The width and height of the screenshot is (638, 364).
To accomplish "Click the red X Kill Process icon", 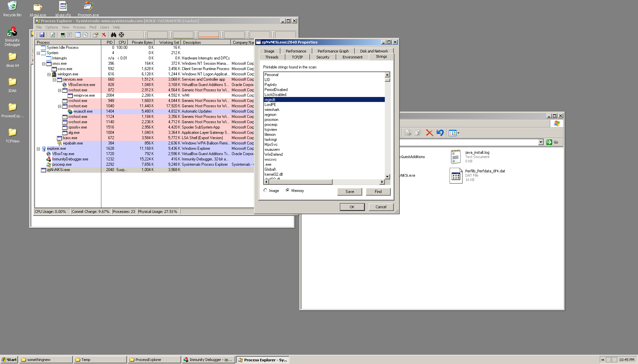I will [x=104, y=35].
